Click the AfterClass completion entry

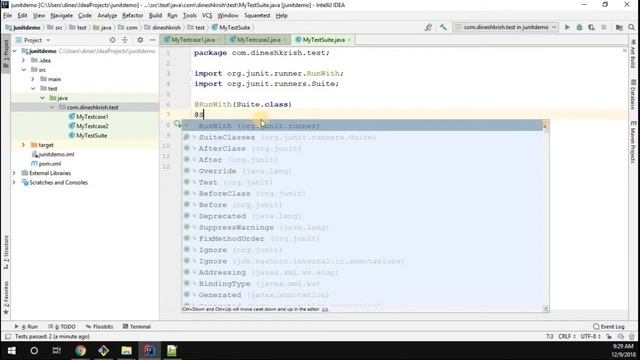click(x=362, y=149)
